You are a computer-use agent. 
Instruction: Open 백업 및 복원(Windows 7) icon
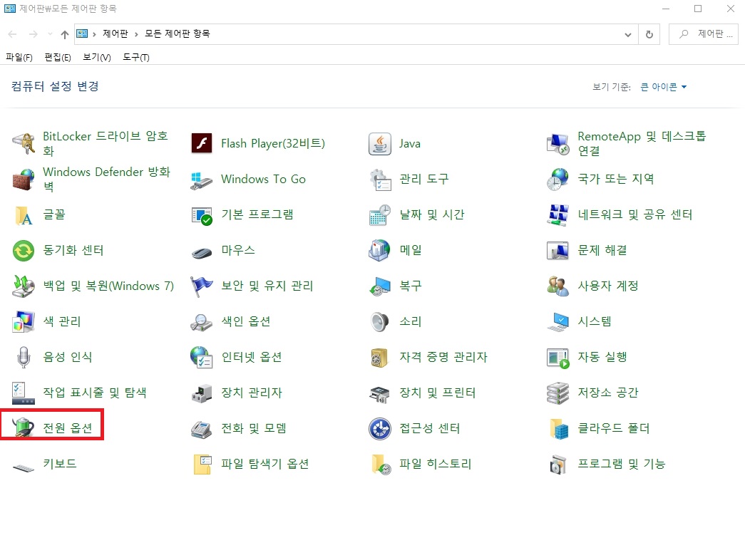point(24,286)
